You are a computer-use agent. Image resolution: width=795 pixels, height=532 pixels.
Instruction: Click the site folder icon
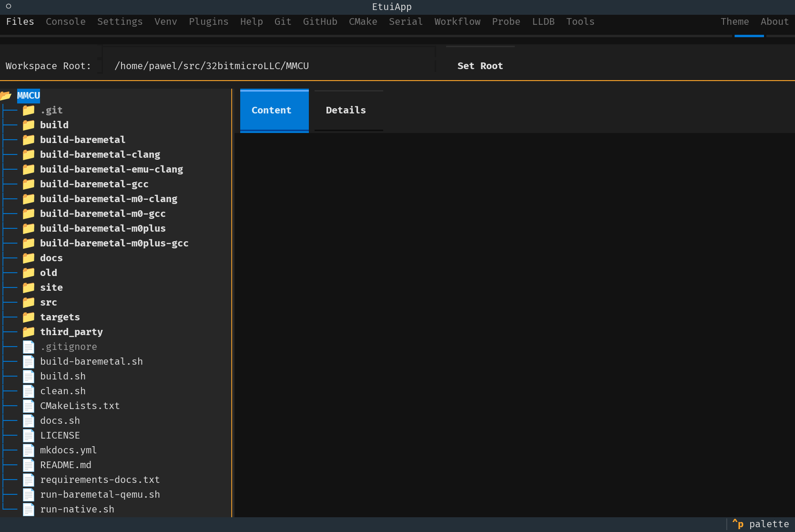[x=29, y=287]
